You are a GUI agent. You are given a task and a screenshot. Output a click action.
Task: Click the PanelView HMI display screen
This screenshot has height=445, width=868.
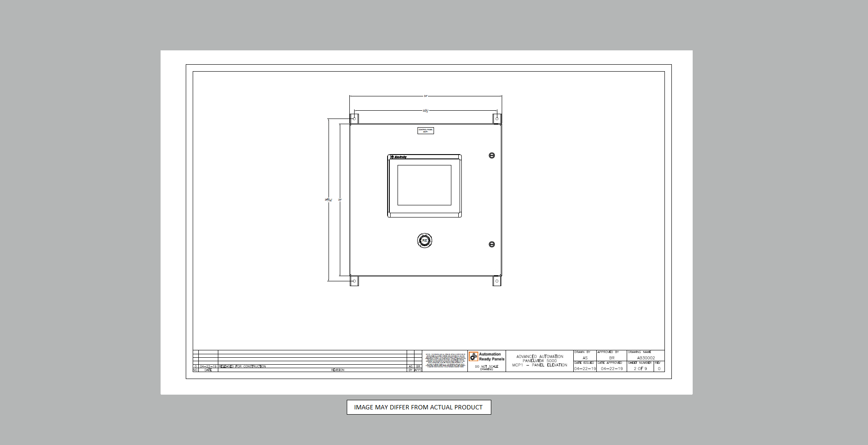pyautogui.click(x=424, y=185)
